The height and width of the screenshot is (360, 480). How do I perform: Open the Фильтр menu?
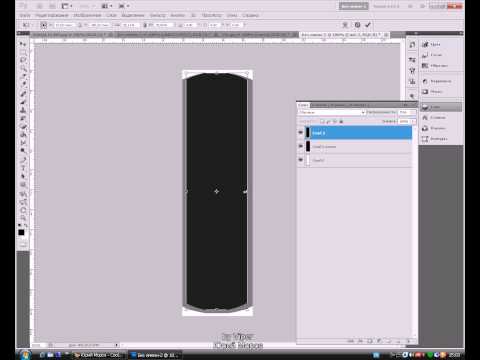point(157,15)
